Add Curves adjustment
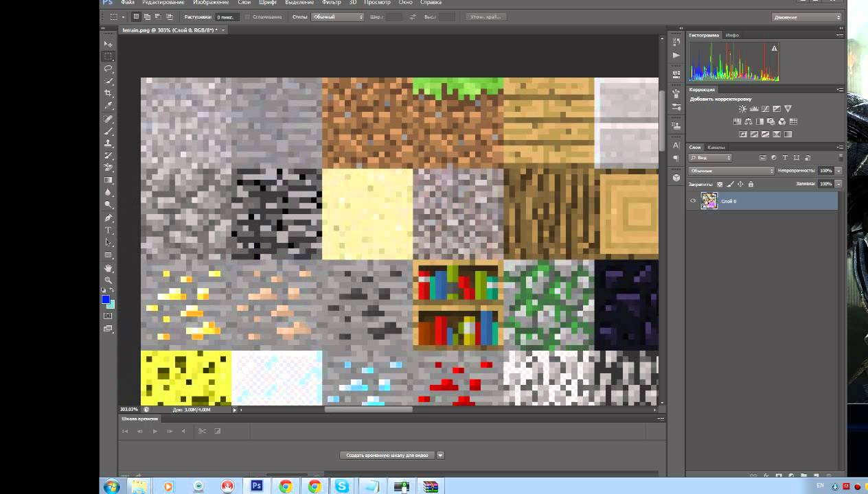The image size is (868, 494). tap(765, 108)
